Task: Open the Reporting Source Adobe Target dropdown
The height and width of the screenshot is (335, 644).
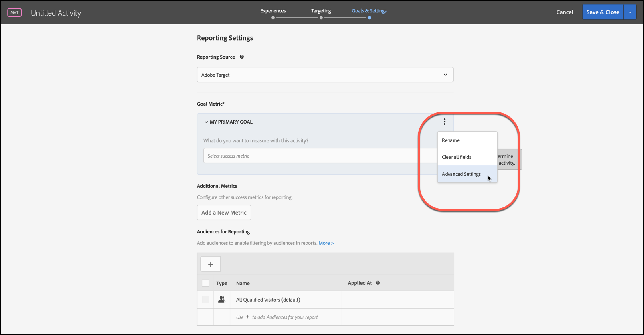Action: point(325,75)
